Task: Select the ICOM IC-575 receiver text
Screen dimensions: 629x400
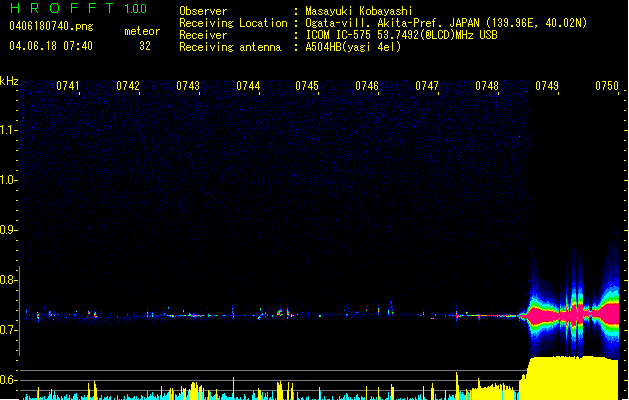Action: (x=401, y=35)
